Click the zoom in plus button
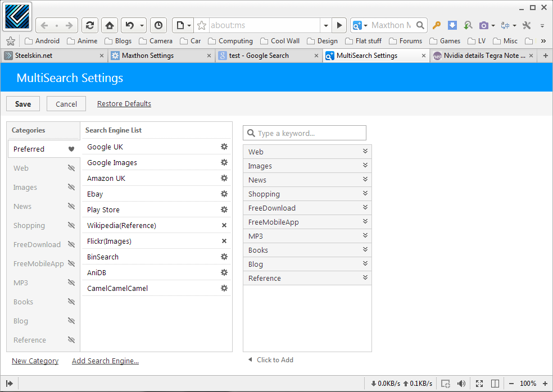 tap(545, 384)
